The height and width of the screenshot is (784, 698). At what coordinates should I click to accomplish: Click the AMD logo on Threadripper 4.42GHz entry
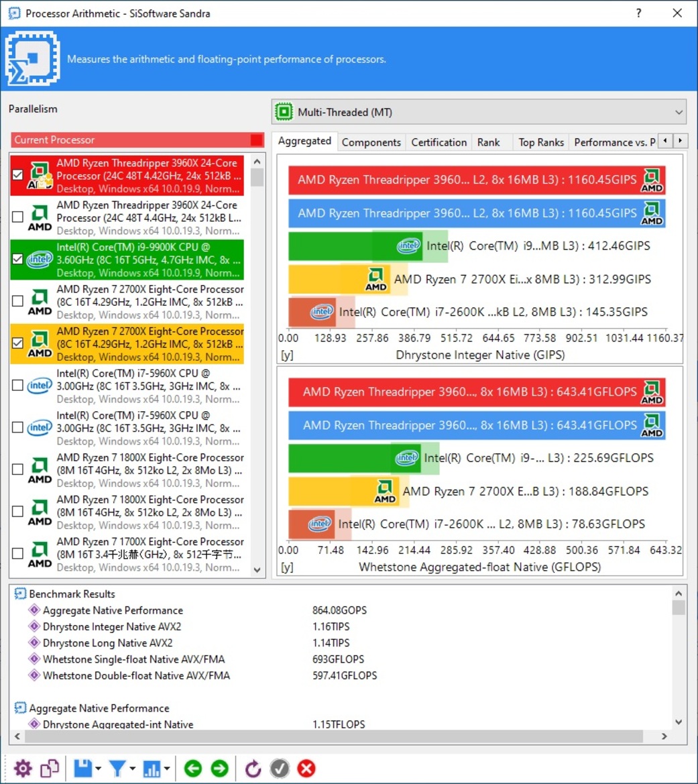pyautogui.click(x=40, y=175)
